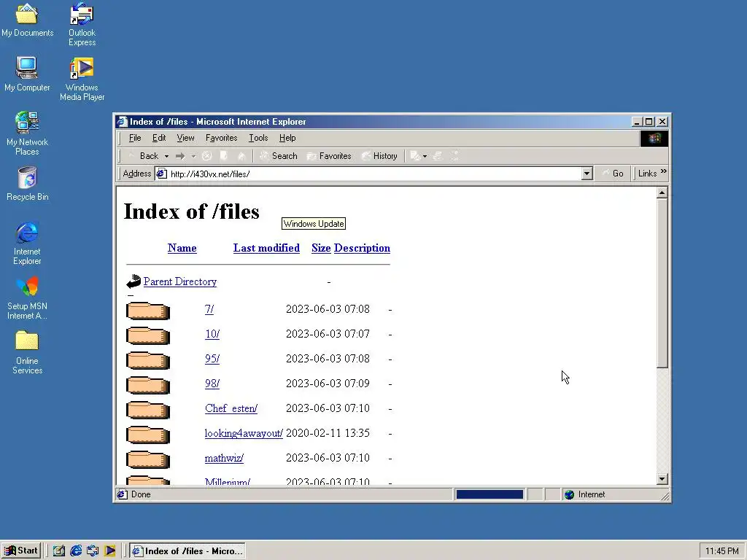Launch Media Player from quick launch

(x=110, y=551)
